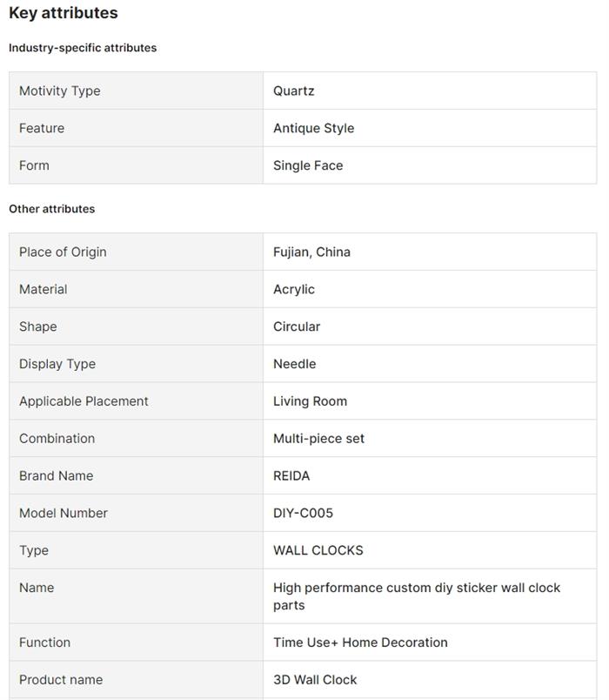
Task: Select the REIDA brand name value
Action: (x=291, y=476)
